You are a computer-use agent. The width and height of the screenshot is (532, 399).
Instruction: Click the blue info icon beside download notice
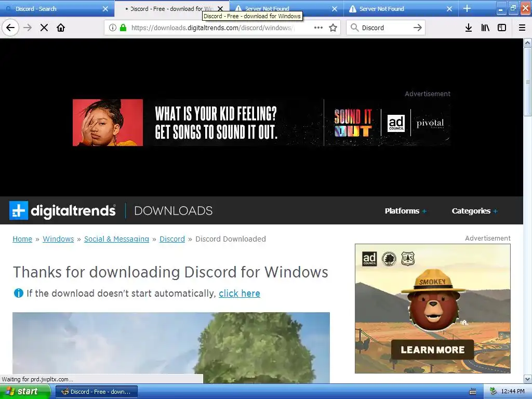[18, 293]
